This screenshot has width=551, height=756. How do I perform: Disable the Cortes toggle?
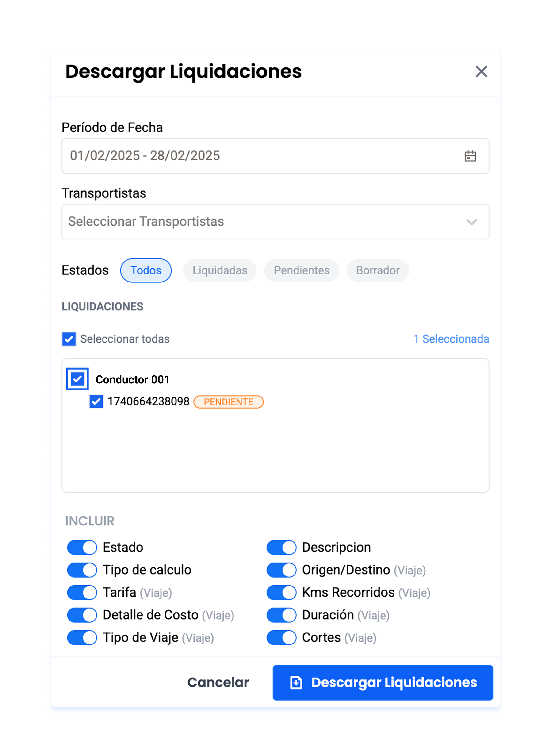[x=282, y=638]
